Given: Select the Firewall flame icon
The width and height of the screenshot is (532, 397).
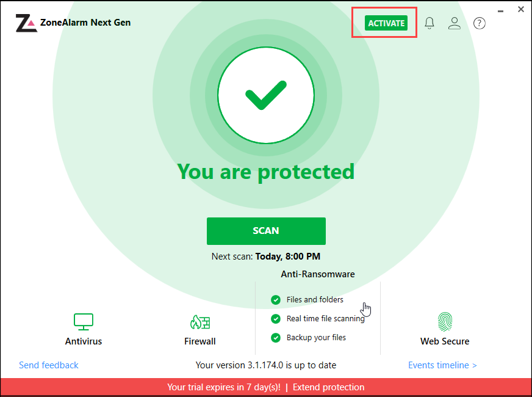Looking at the screenshot, I should pos(199,322).
